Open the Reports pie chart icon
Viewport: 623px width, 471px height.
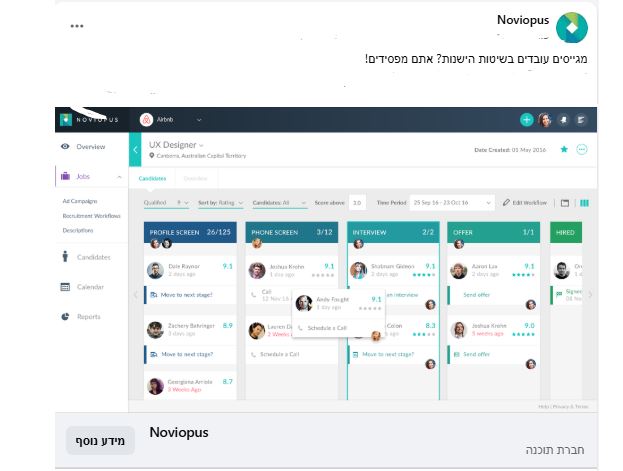pyautogui.click(x=65, y=317)
